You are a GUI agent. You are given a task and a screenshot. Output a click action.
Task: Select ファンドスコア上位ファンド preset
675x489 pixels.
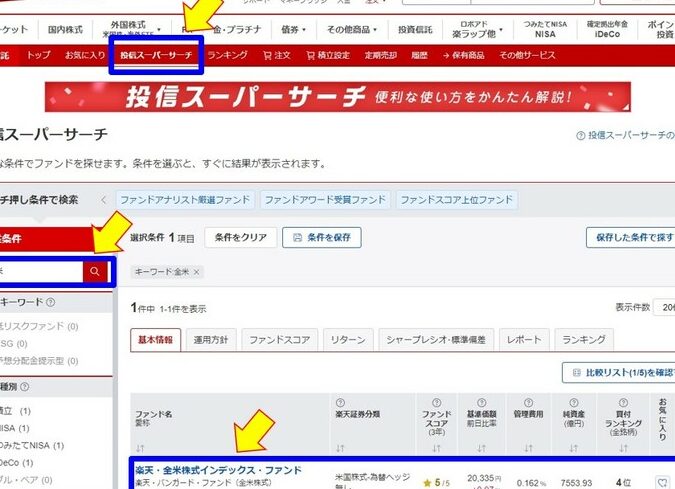point(457,200)
